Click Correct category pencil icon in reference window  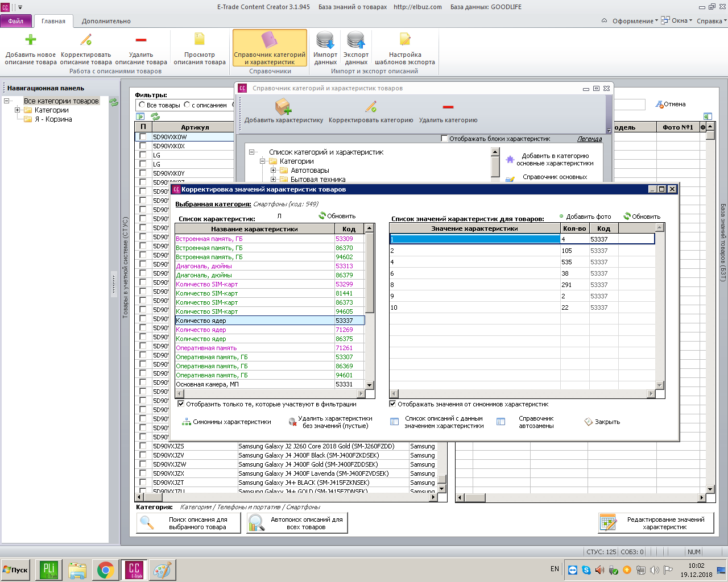pos(371,106)
